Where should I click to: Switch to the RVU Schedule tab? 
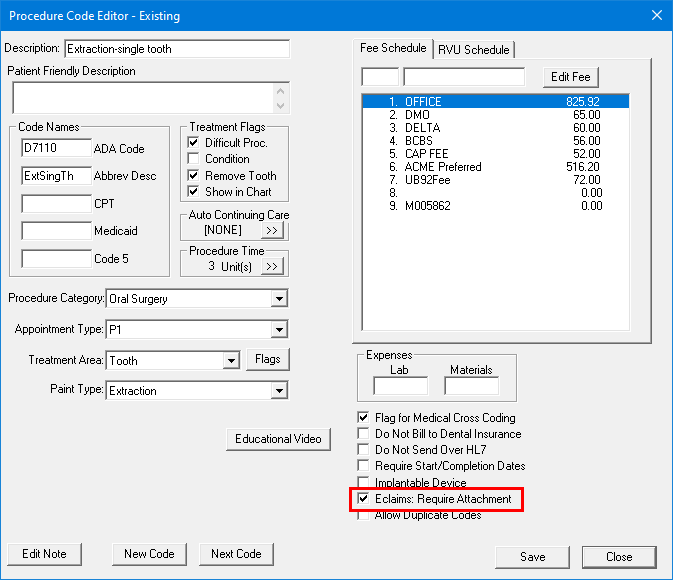coord(473,50)
